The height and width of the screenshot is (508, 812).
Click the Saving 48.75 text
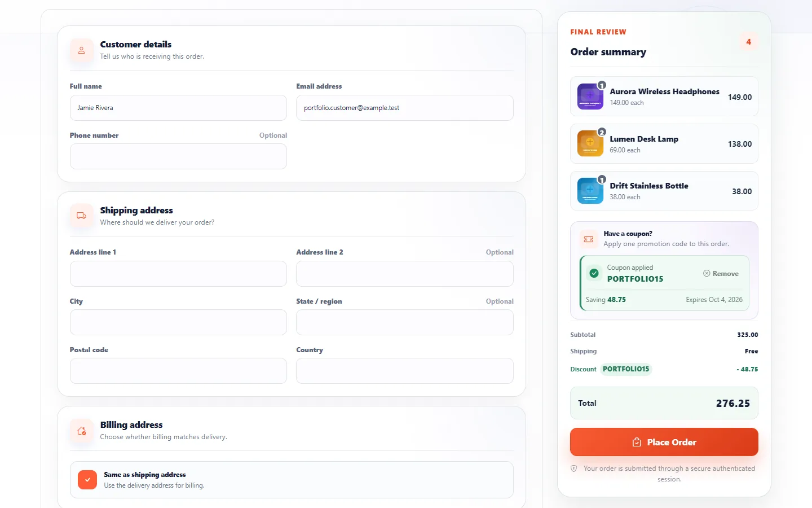[606, 300]
